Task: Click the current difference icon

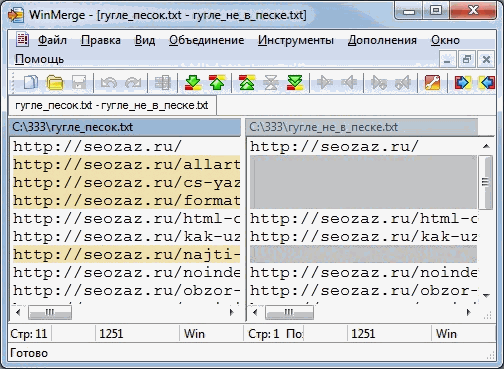Action: (271, 82)
